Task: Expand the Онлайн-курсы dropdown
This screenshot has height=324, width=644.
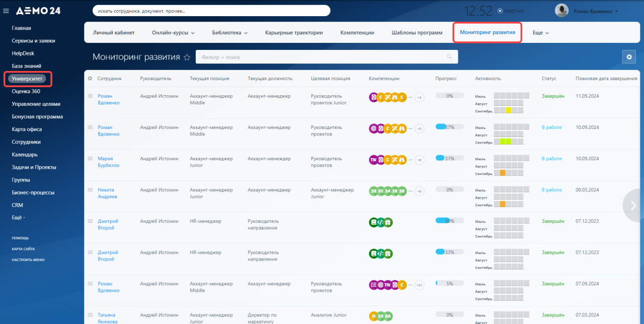Action: pyautogui.click(x=173, y=33)
